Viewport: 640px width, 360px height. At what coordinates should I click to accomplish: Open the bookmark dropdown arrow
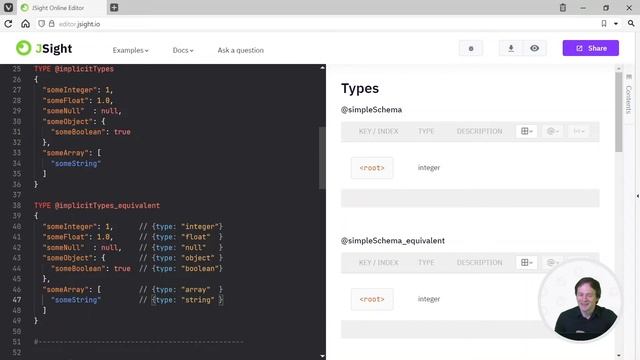click(x=616, y=24)
